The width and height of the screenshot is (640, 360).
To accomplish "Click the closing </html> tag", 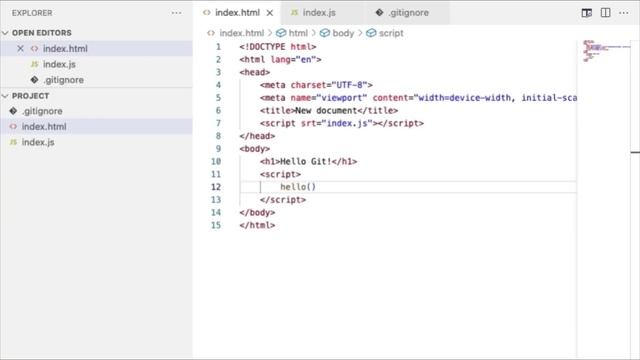I will pyautogui.click(x=257, y=225).
